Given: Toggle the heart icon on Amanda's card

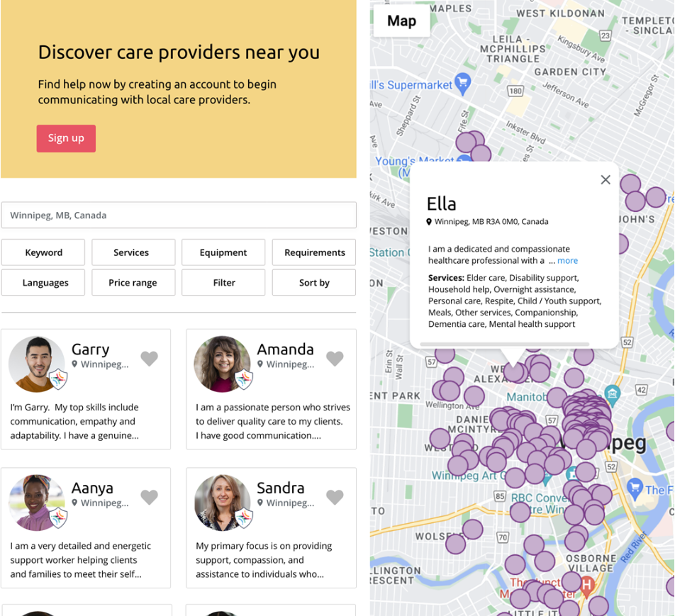Looking at the screenshot, I should point(335,359).
